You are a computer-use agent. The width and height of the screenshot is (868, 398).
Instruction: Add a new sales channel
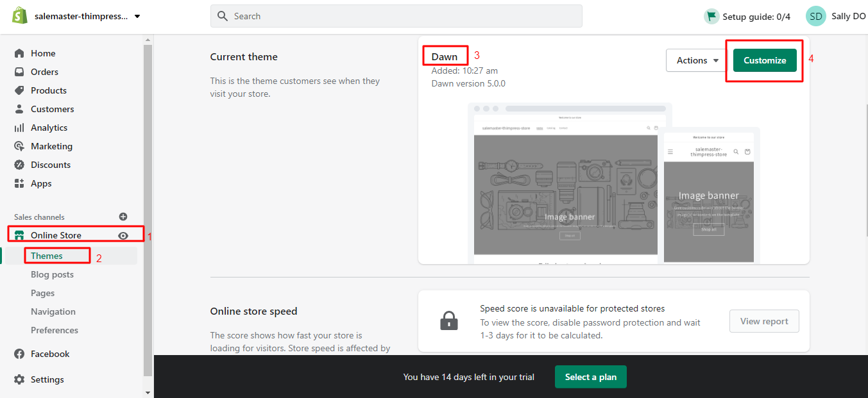click(x=123, y=216)
